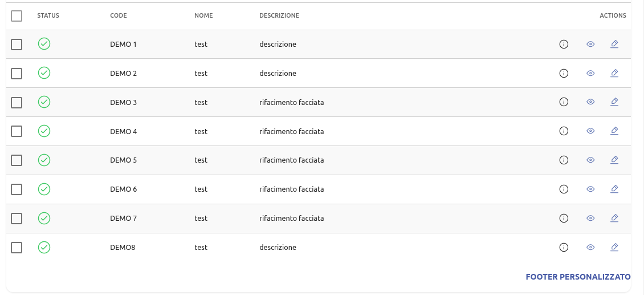This screenshot has height=295, width=644.
Task: Edit the DEMO8 entry
Action: pyautogui.click(x=614, y=247)
